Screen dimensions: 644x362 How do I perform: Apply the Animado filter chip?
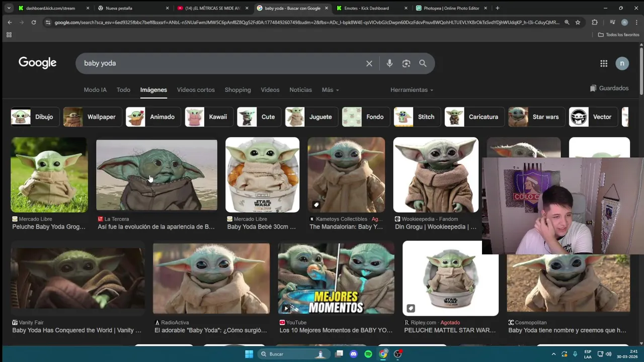[152, 117]
